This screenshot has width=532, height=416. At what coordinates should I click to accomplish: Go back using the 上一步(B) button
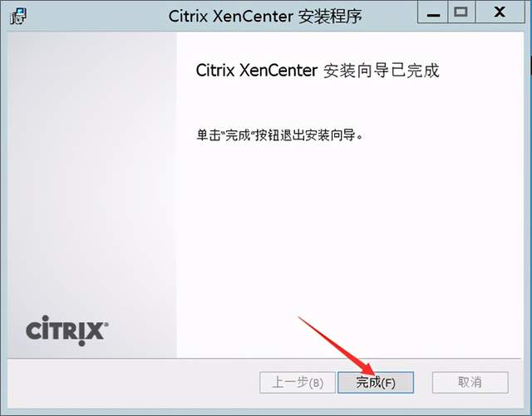(x=298, y=383)
